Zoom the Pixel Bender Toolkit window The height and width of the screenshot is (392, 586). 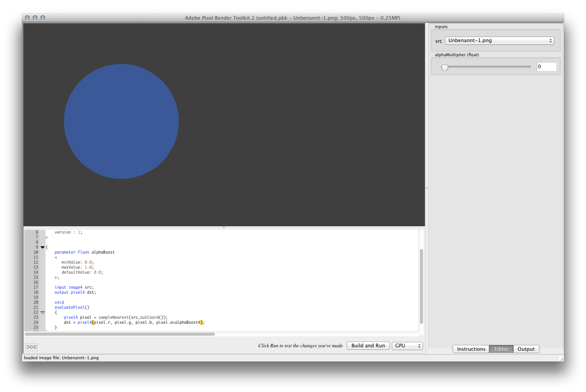(43, 18)
